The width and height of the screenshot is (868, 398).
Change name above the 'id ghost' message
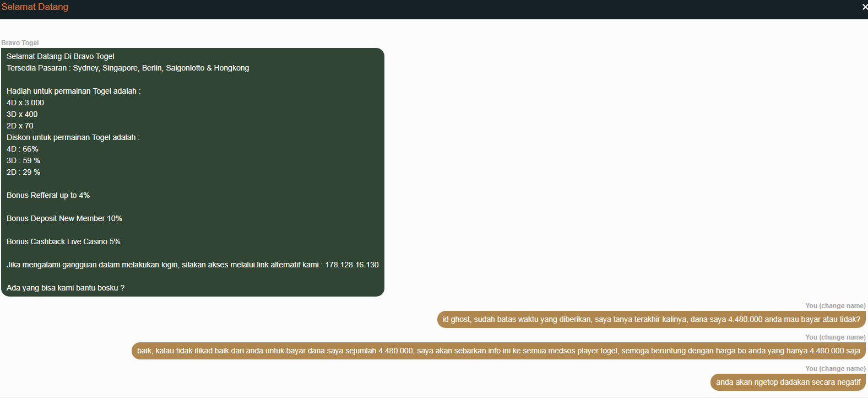point(842,306)
